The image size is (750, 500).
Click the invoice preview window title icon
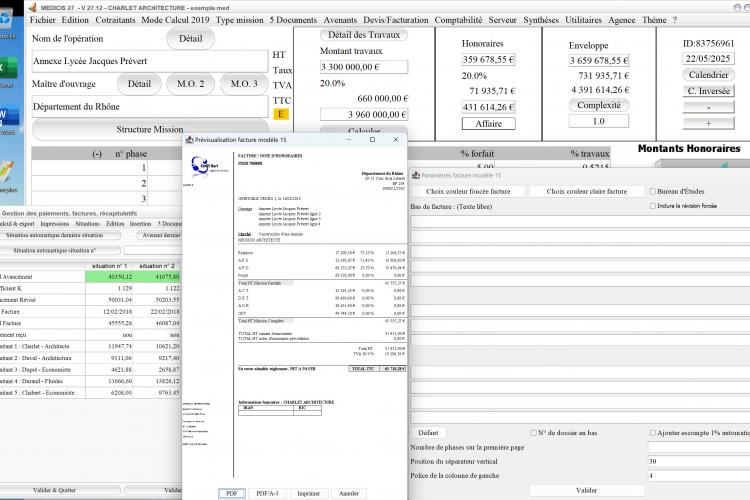coord(189,140)
